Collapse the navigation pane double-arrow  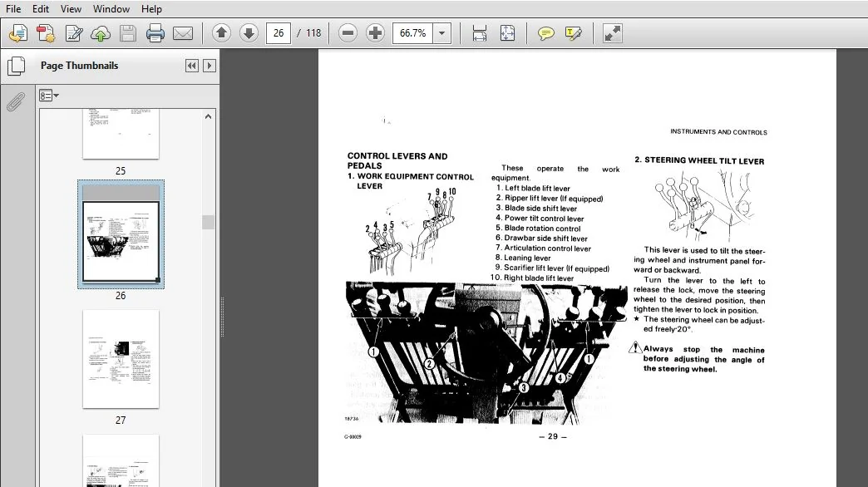click(x=191, y=66)
